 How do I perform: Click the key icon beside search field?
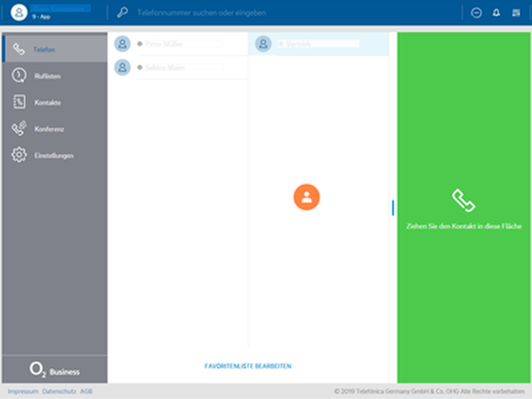(122, 13)
